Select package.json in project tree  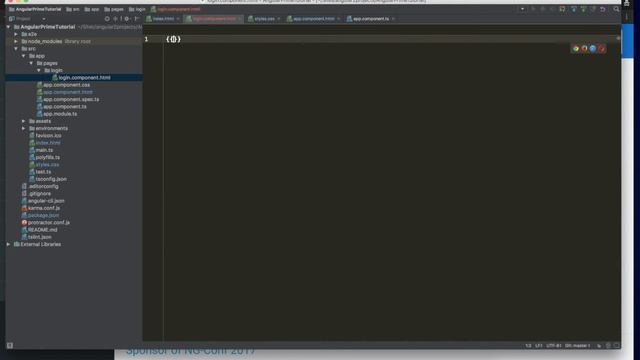(x=40, y=215)
